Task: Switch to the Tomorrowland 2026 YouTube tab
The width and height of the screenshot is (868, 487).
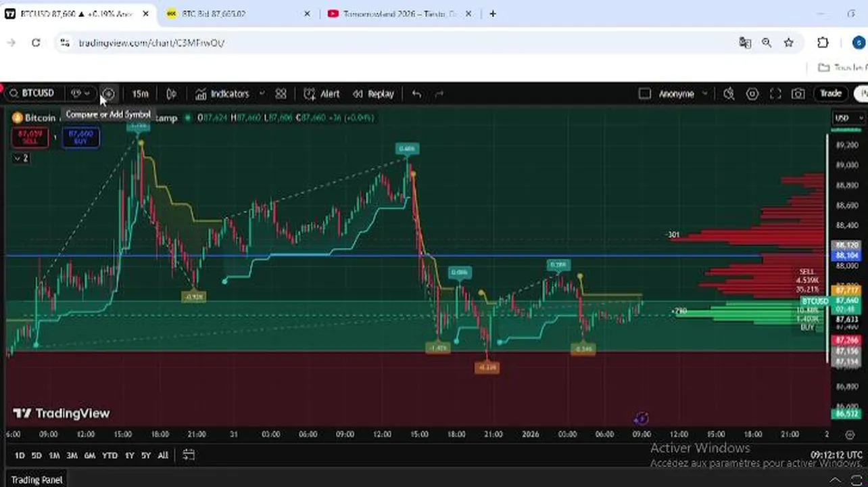Action: coord(399,14)
